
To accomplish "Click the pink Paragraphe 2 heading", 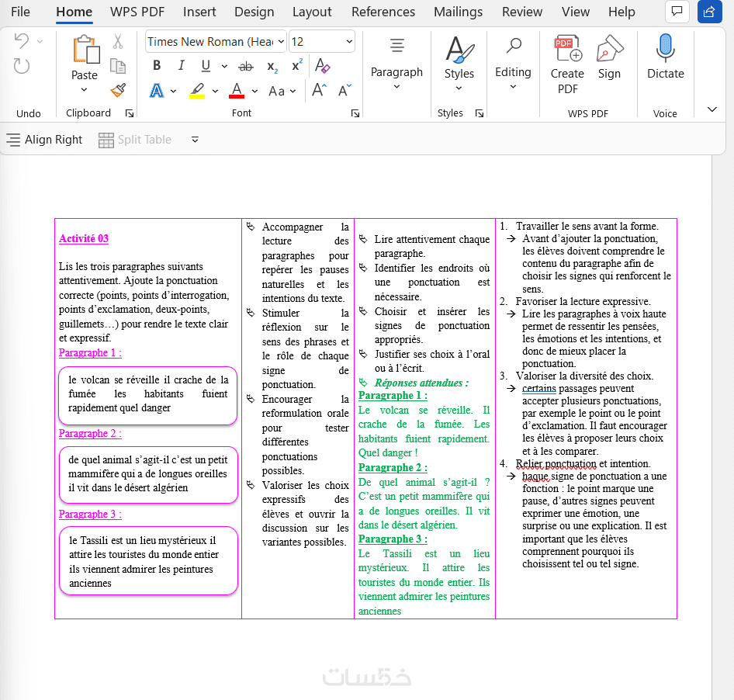I will pyautogui.click(x=90, y=434).
